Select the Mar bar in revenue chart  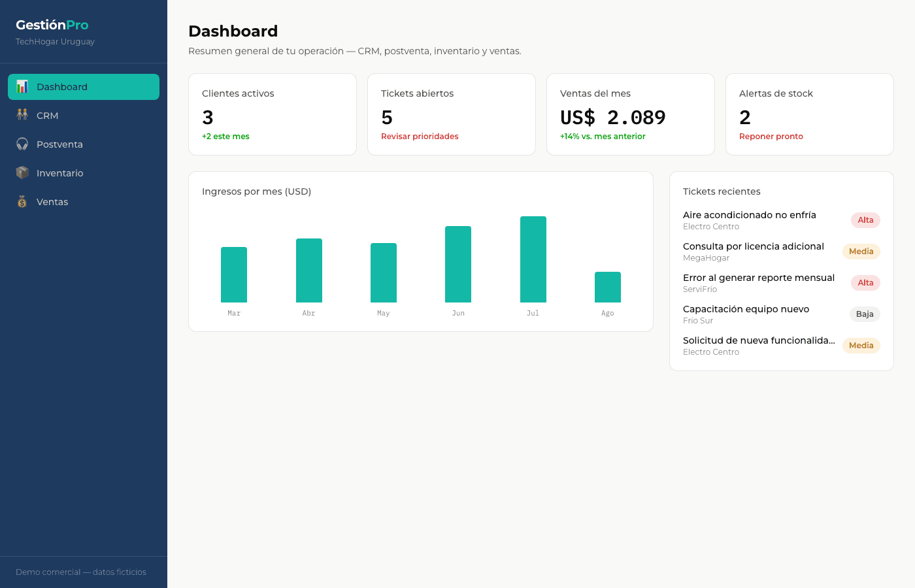tap(234, 274)
